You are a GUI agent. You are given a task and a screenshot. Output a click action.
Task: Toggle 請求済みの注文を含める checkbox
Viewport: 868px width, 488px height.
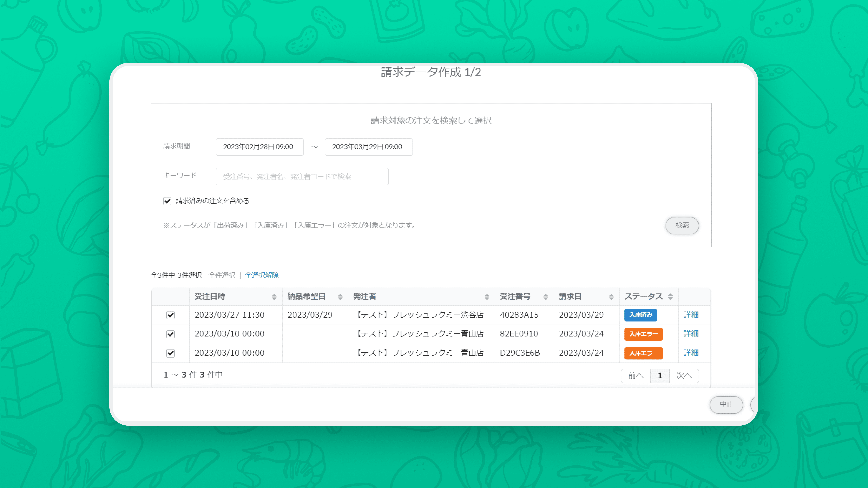(x=167, y=201)
